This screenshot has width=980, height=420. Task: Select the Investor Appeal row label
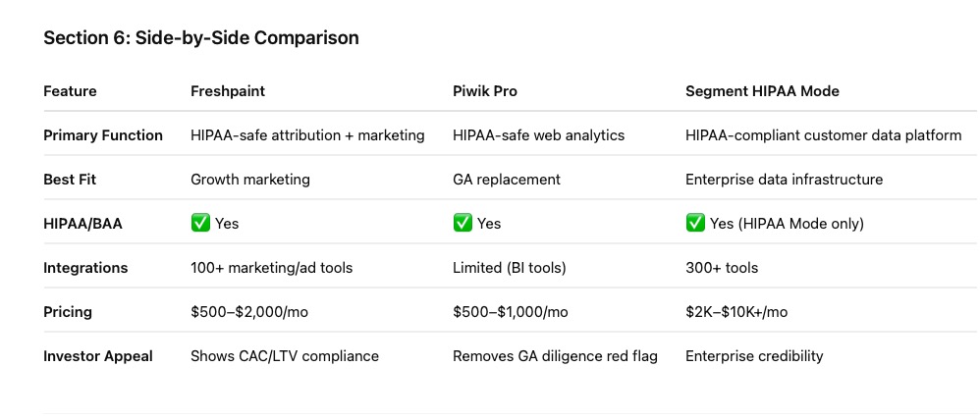(98, 356)
